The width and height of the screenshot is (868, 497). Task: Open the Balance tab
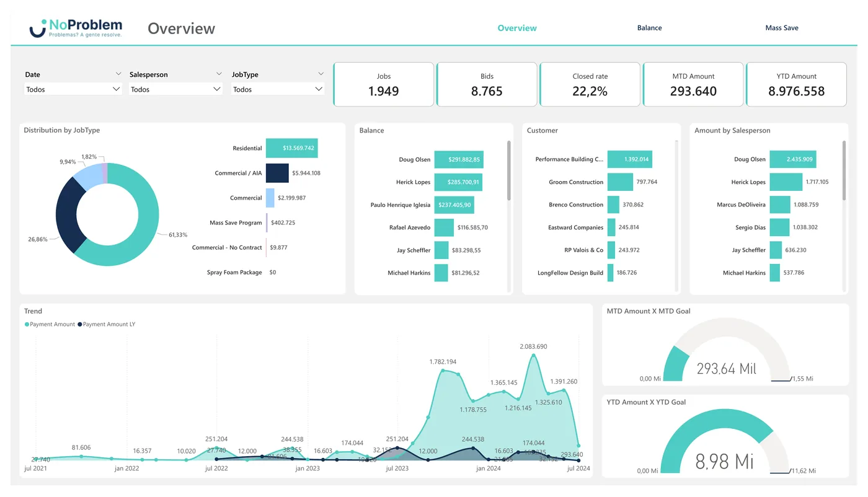pyautogui.click(x=649, y=28)
